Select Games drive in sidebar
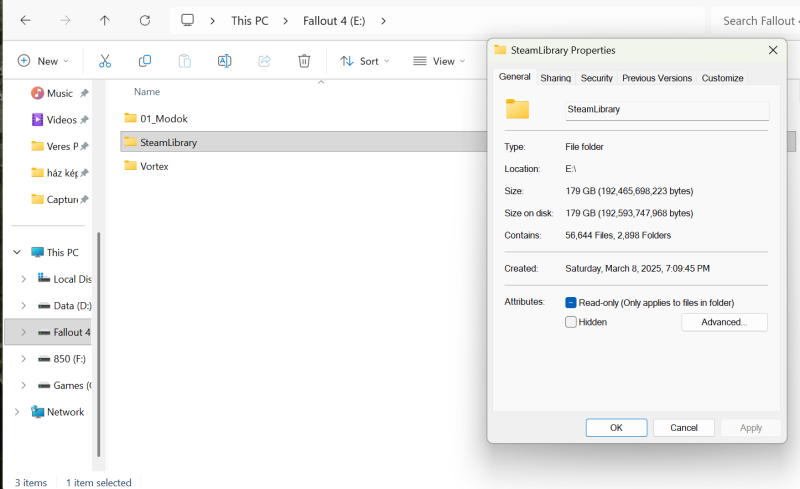This screenshot has width=800, height=489. point(65,385)
